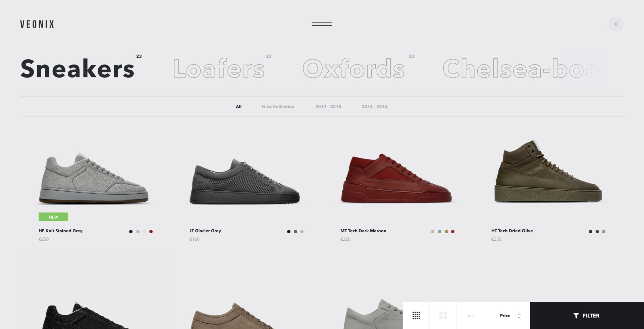The image size is (644, 329).
Task: Choose the red swatch for HF Knit Stained Grey
Action: point(151,232)
